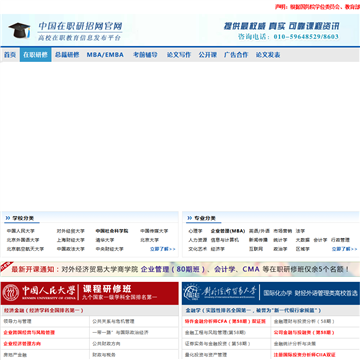Image resolution: width=360 pixels, height=360 pixels.
Task: Open 北京航空航天大学 school link
Action: (x=25, y=249)
